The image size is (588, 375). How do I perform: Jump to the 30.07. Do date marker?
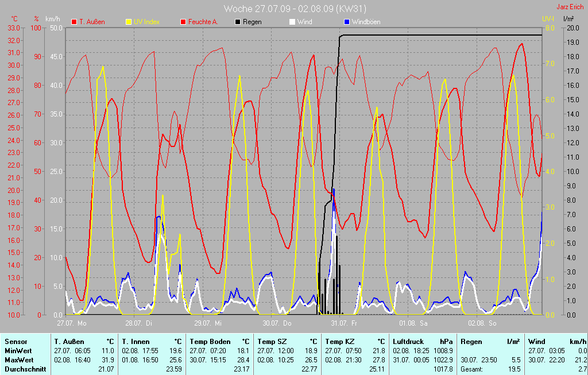tap(276, 323)
